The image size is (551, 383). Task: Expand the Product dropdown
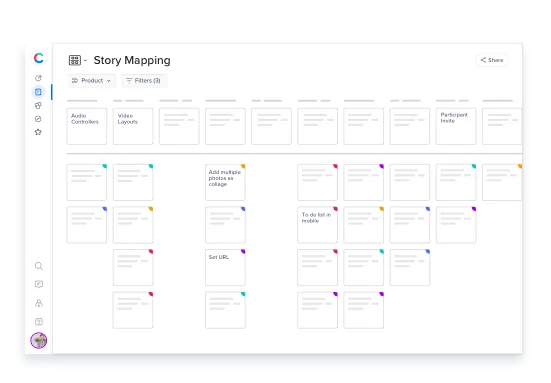(x=91, y=81)
